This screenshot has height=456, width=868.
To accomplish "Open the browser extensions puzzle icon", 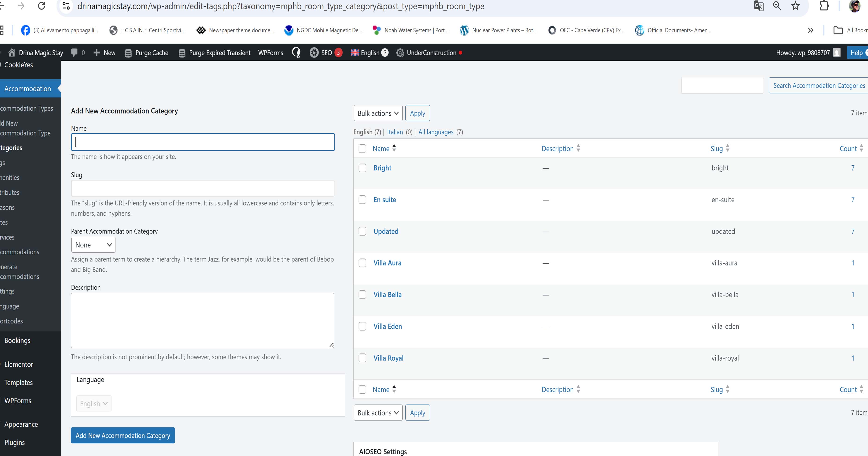I will [x=823, y=6].
